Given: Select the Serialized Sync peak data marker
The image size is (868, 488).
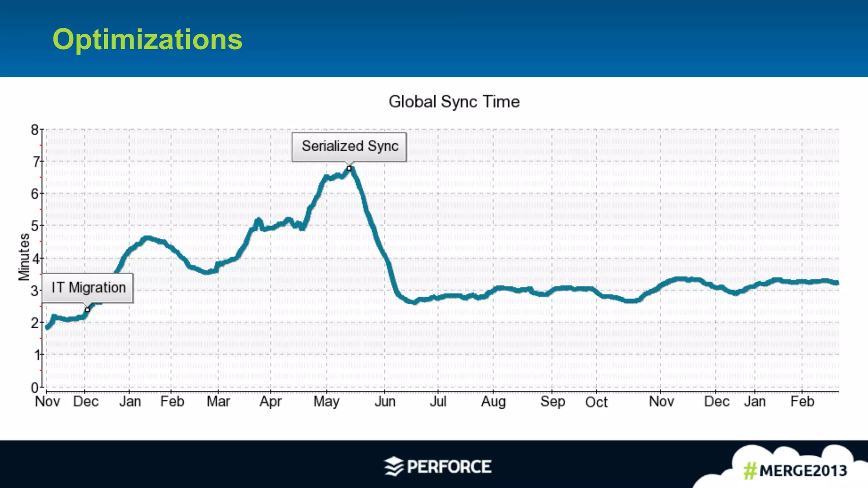Looking at the screenshot, I should pos(349,168).
